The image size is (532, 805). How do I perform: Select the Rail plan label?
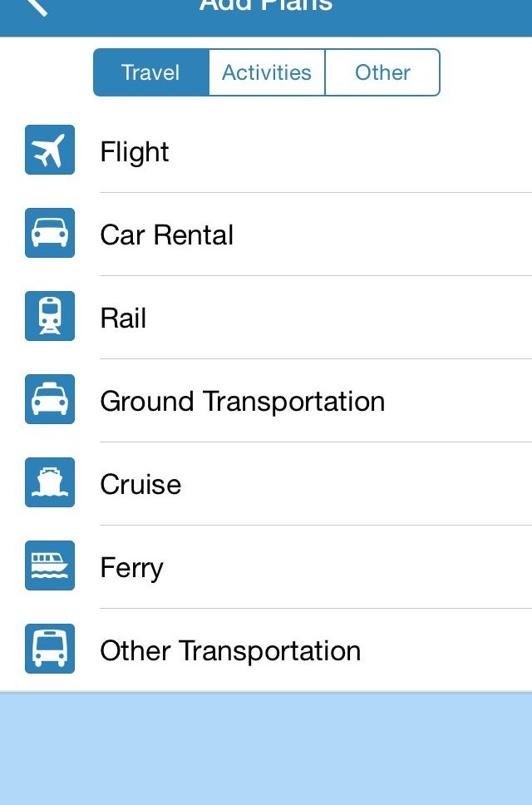(123, 318)
